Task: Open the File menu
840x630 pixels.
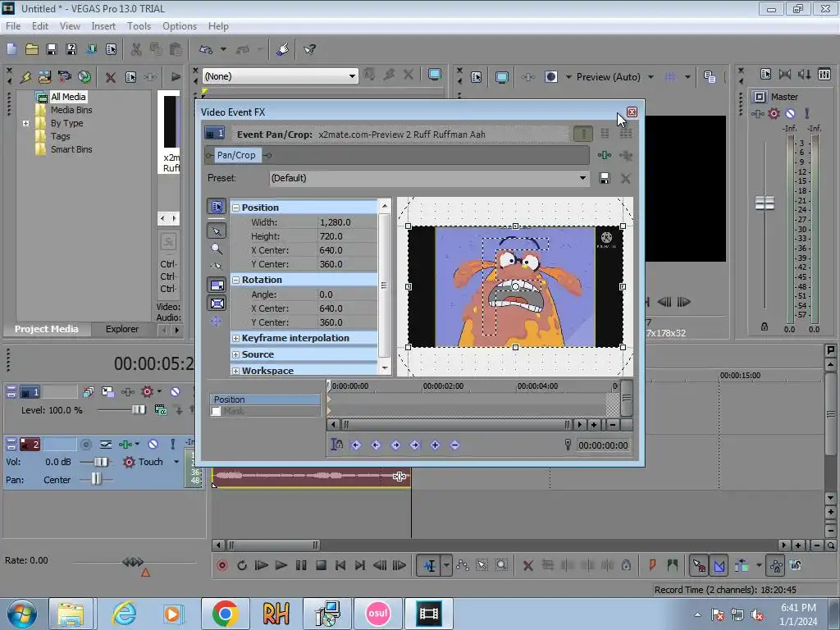Action: (13, 26)
